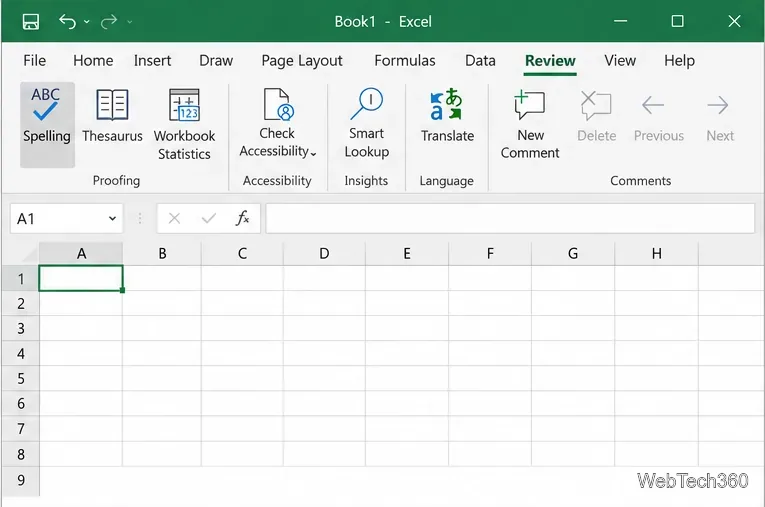Click the Undo arrow
765x507 pixels.
pos(67,21)
